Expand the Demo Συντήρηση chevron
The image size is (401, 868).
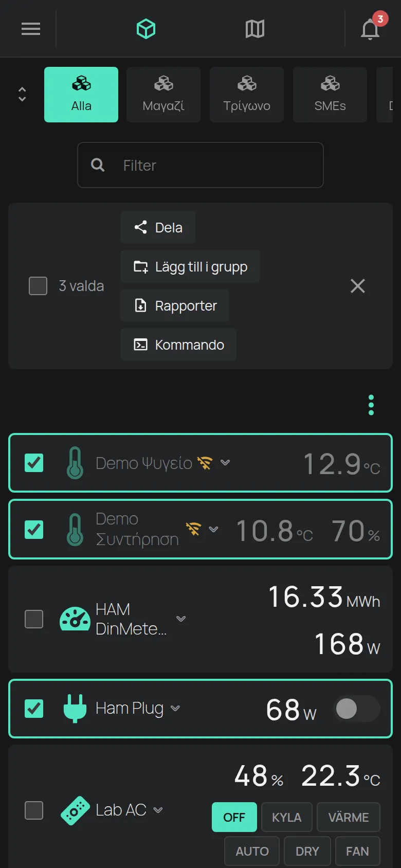pyautogui.click(x=213, y=529)
